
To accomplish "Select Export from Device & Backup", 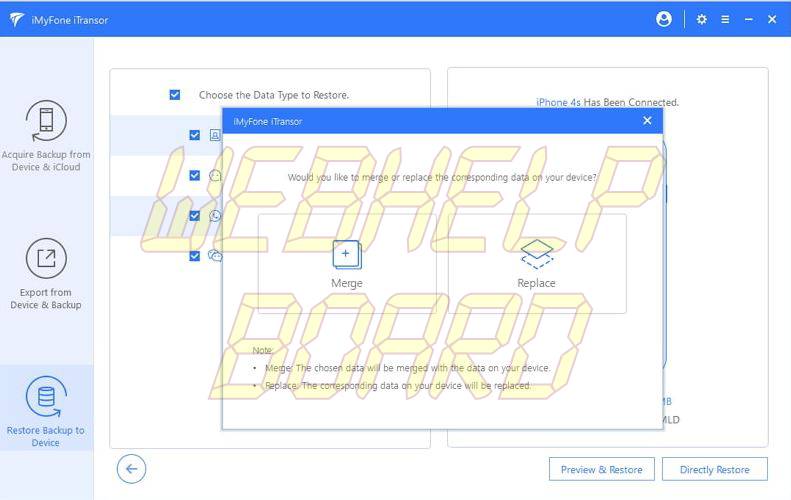I will [46, 274].
